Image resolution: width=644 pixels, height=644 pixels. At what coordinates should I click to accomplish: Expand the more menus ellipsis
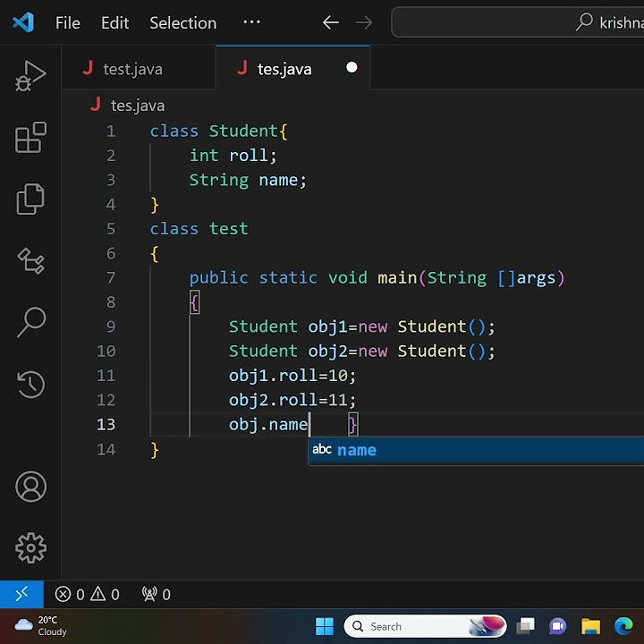point(251,22)
